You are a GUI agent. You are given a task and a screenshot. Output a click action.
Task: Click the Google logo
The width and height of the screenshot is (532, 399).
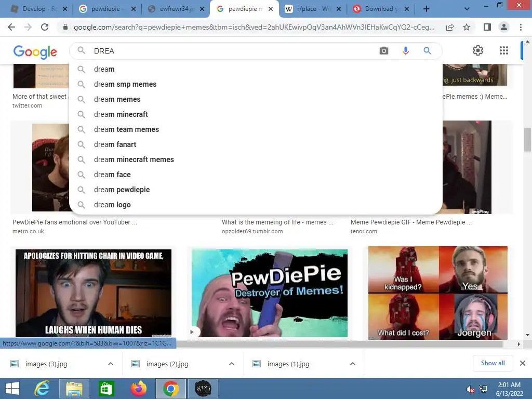[x=35, y=51]
